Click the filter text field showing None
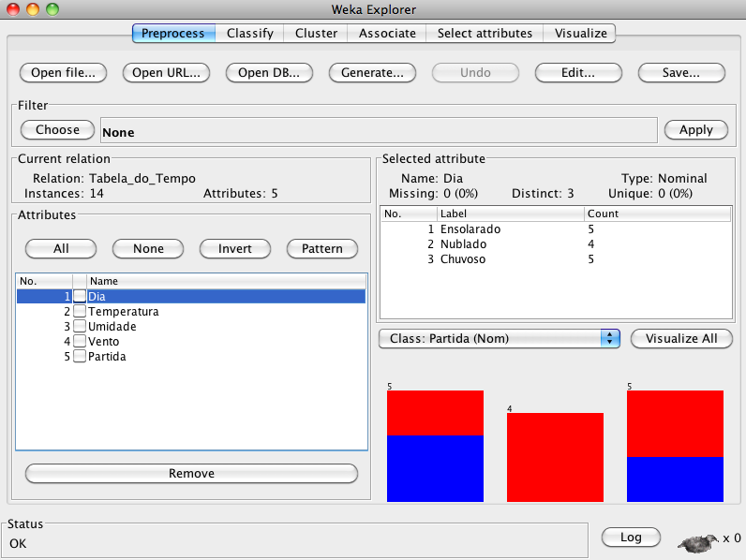 click(378, 131)
